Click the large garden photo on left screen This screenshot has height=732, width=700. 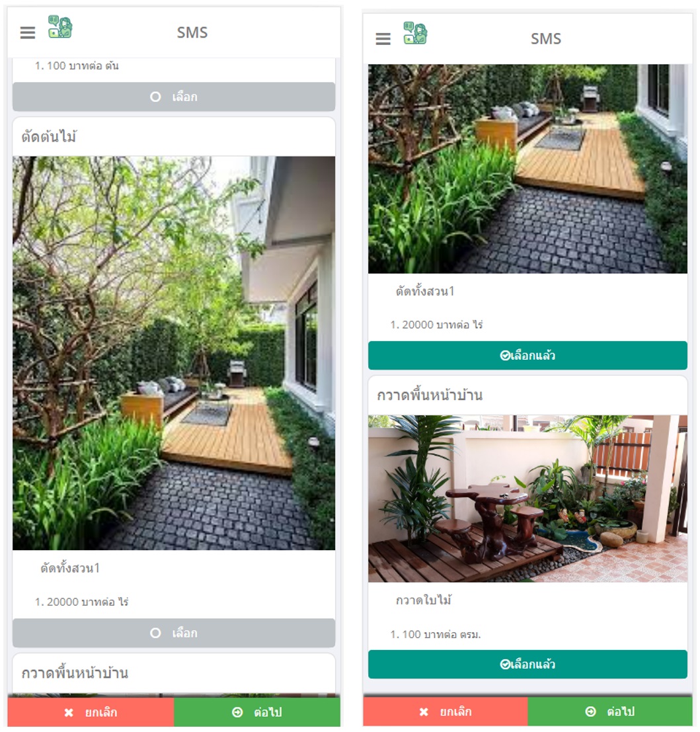tap(174, 353)
